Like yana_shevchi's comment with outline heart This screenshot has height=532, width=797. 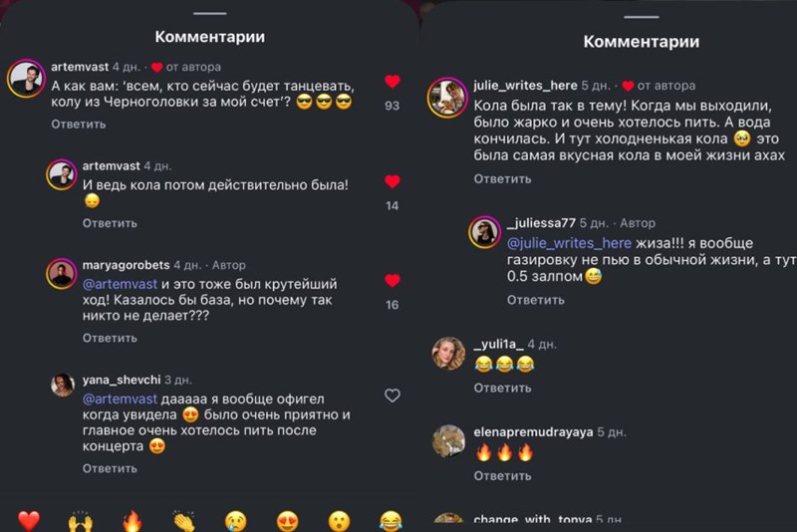(x=392, y=396)
